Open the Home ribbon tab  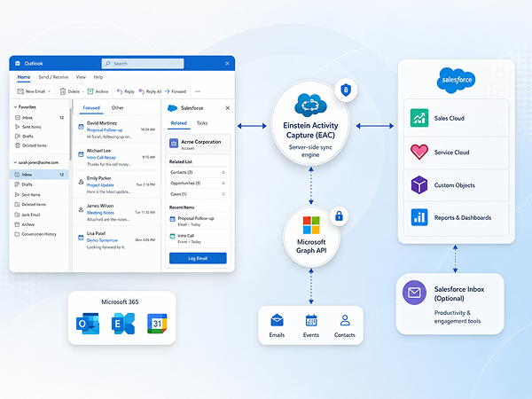[24, 77]
